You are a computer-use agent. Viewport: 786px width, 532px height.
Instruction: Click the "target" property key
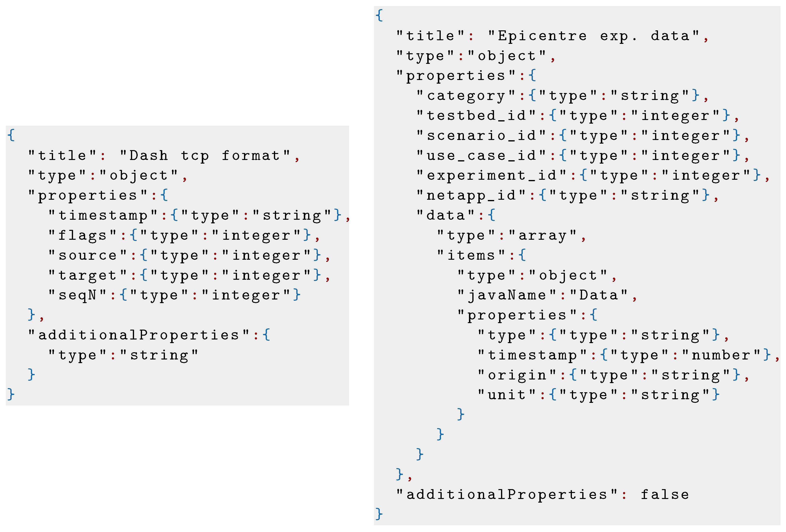88,275
